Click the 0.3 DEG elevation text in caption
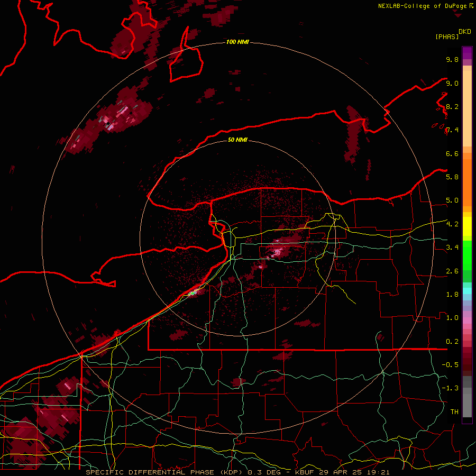 coord(265,472)
